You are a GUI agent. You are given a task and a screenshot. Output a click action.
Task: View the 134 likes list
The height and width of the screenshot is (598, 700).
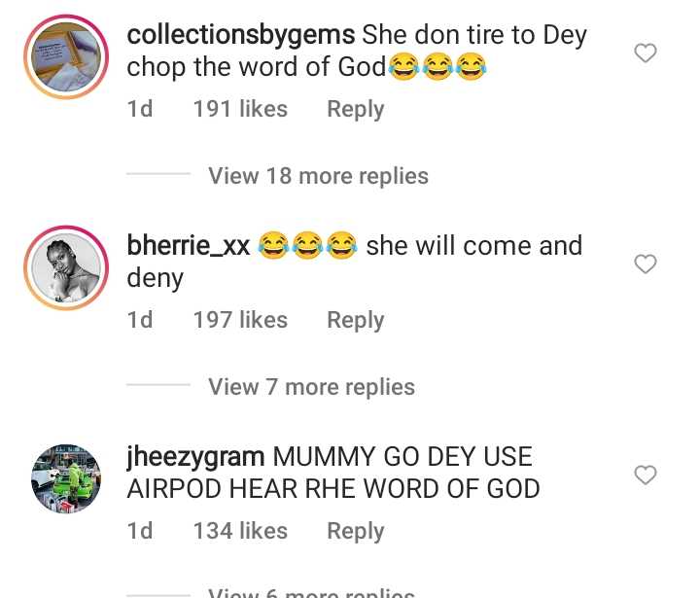click(x=240, y=531)
